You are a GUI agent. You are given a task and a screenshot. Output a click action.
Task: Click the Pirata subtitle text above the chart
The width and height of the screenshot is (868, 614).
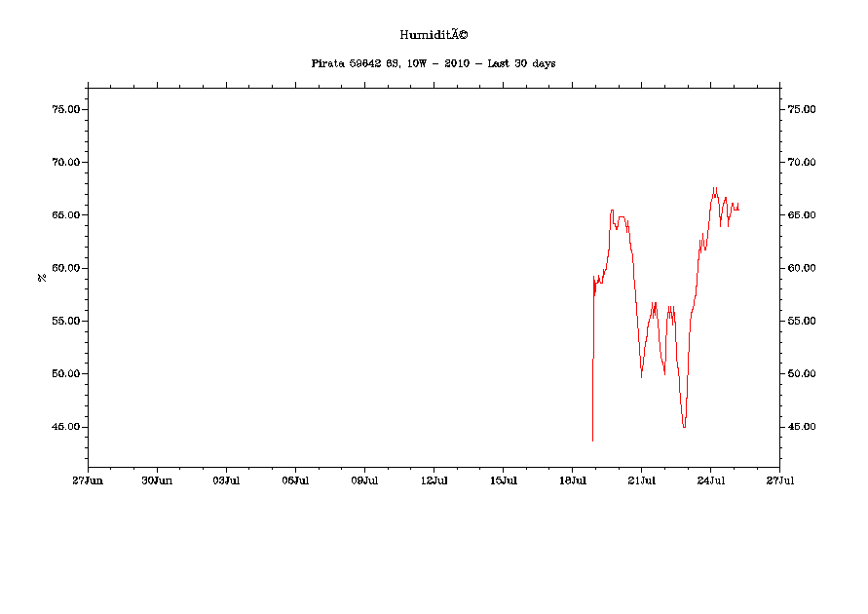pyautogui.click(x=434, y=63)
